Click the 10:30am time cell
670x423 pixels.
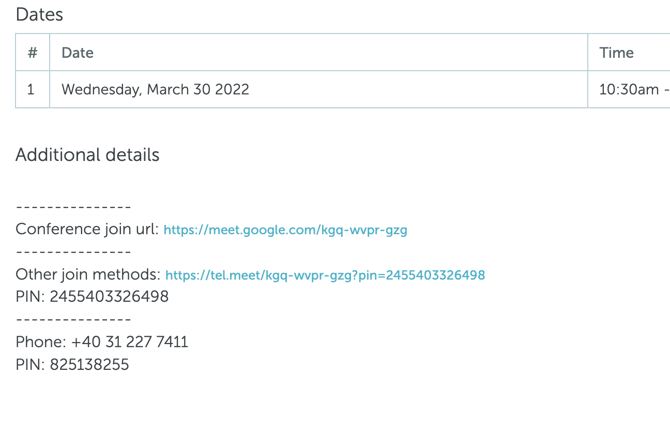coord(632,90)
